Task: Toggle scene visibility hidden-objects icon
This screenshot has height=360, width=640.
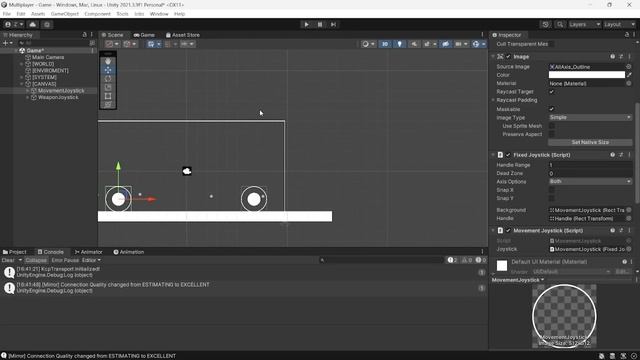Action: pos(445,44)
